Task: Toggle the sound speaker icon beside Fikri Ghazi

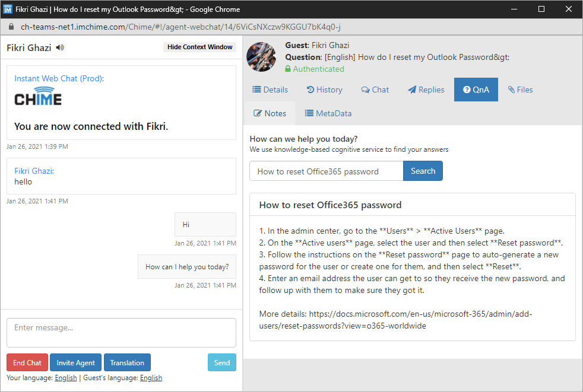Action: coord(60,47)
